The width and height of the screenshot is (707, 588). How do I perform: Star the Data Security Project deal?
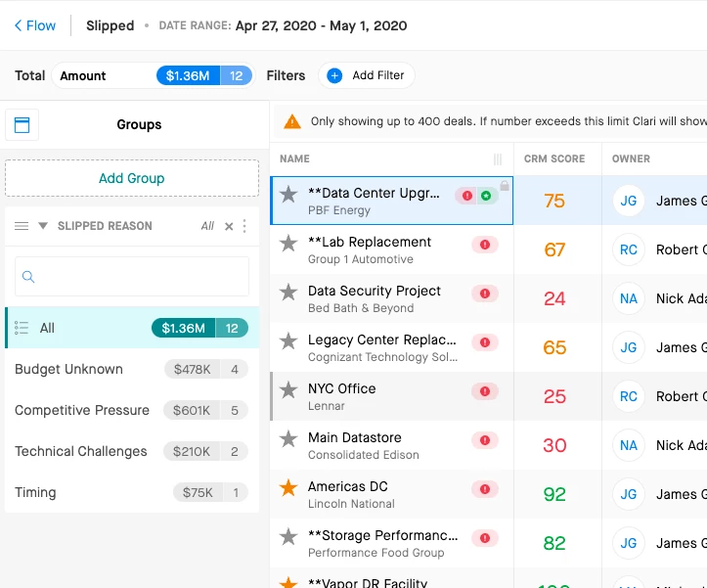(288, 293)
